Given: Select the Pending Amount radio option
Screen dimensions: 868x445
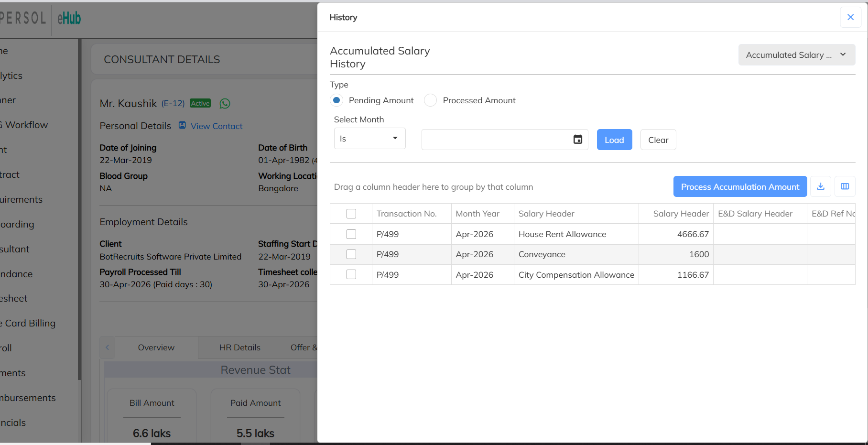Looking at the screenshot, I should click(336, 100).
